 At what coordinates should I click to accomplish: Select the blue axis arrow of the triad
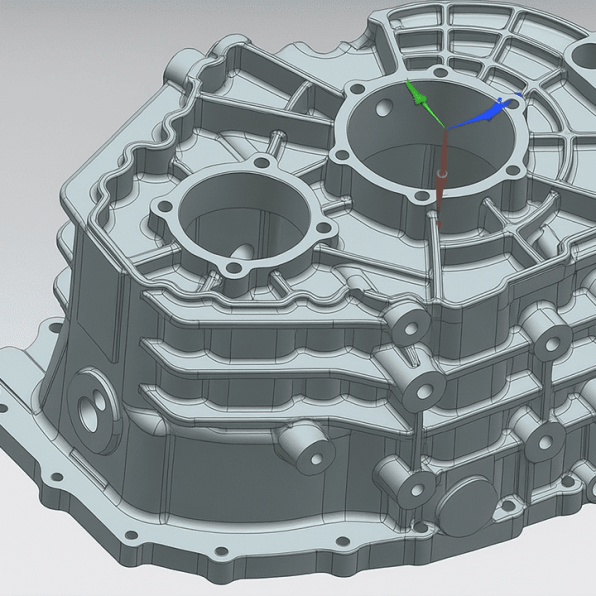[x=483, y=113]
